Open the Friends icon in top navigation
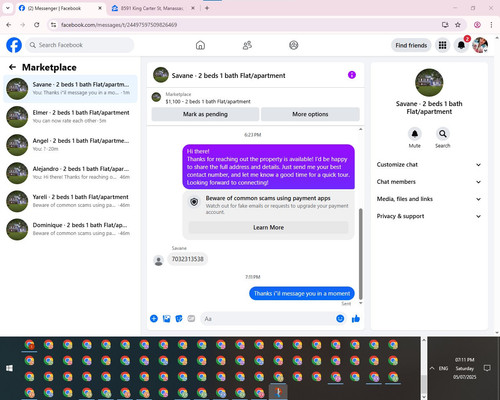This screenshot has height=400, width=500. click(x=247, y=45)
